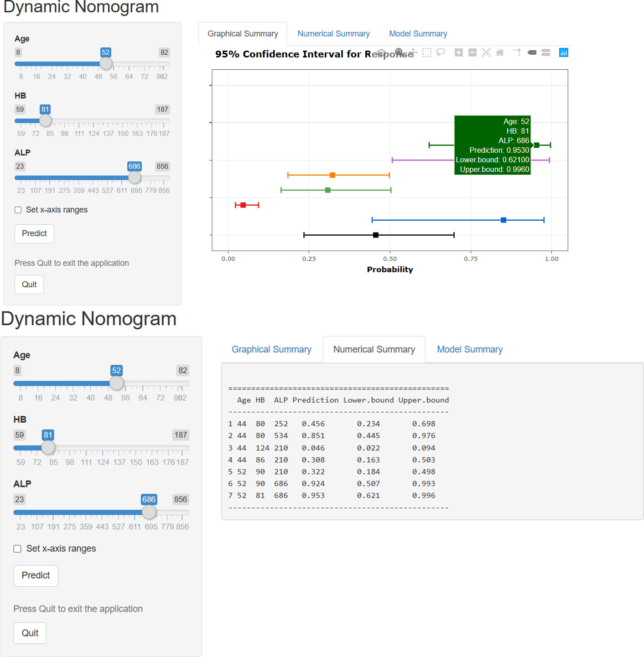This screenshot has height=657, width=644.
Task: Click the 0.75 x-axis tick label
Action: [471, 259]
